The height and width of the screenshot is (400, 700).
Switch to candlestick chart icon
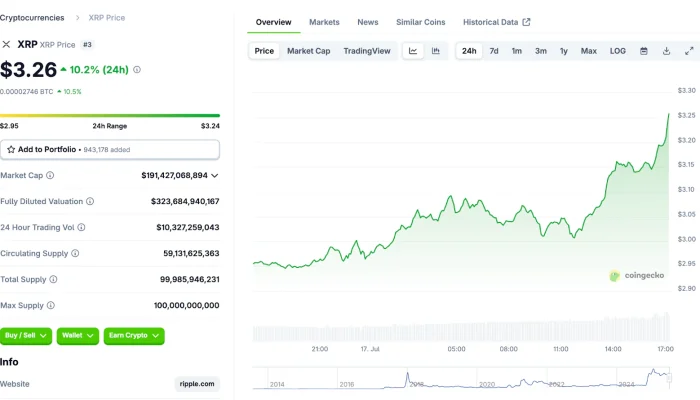(436, 51)
